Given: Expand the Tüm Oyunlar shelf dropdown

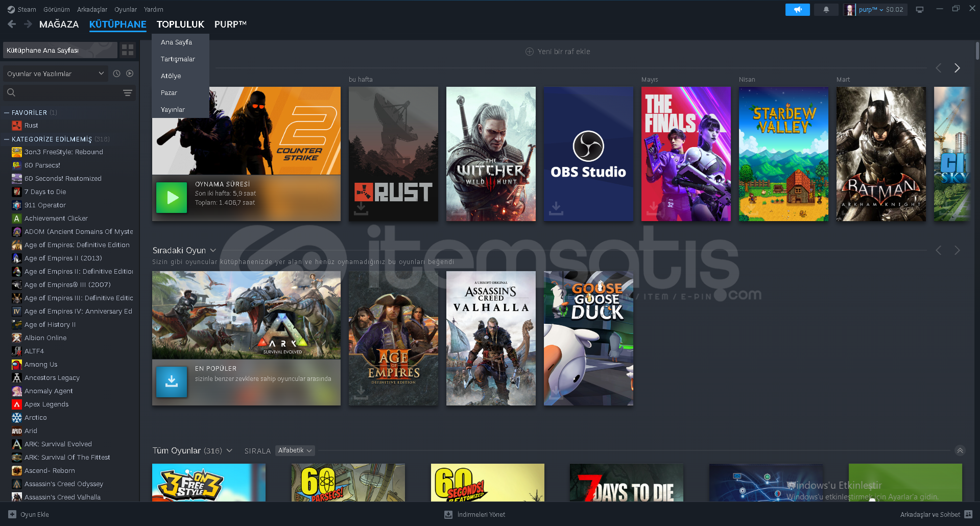Looking at the screenshot, I should coord(229,450).
